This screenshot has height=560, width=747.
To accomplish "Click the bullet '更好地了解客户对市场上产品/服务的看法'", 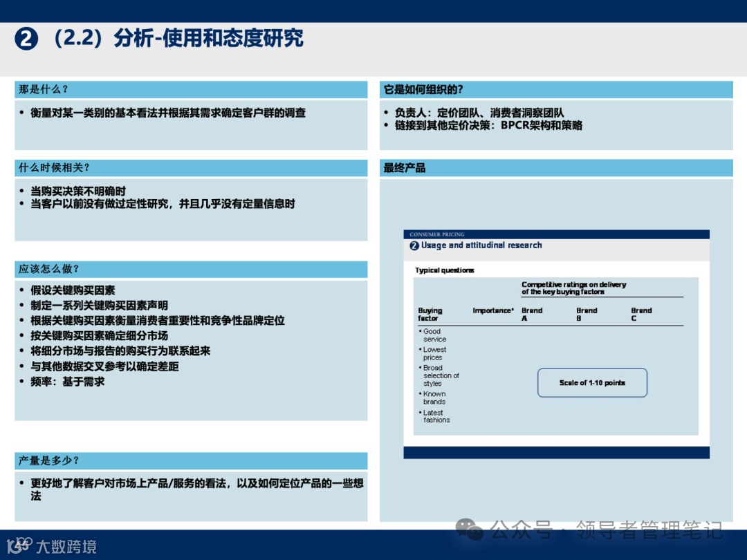I will coord(196,490).
